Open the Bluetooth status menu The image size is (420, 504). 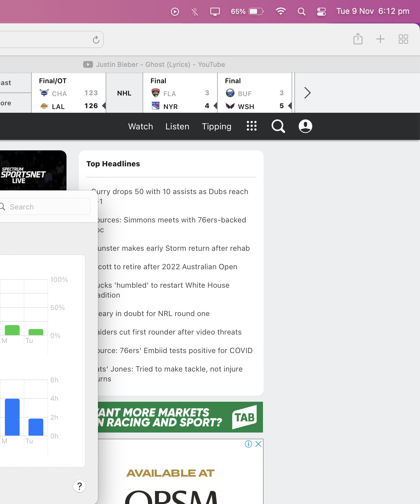pos(195,12)
